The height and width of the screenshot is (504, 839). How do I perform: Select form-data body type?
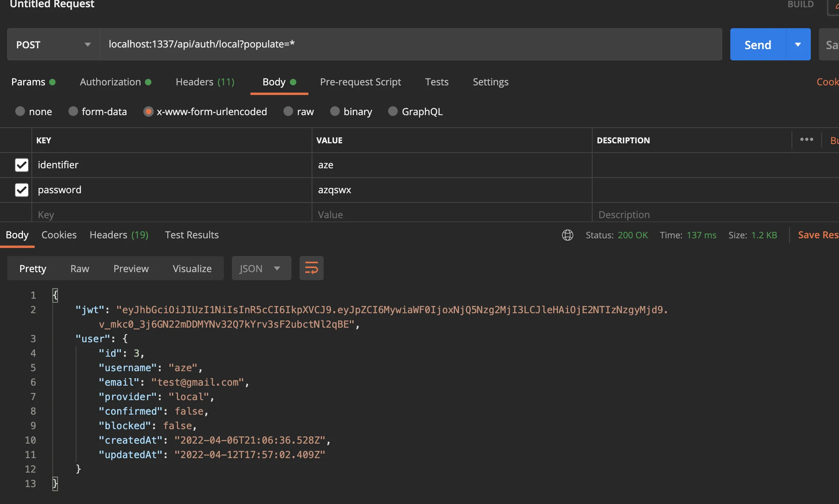[73, 112]
